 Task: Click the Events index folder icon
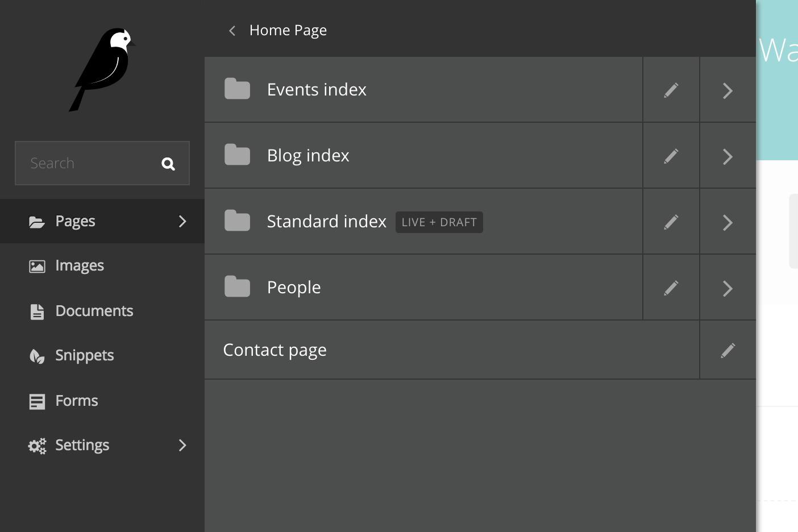pyautogui.click(x=237, y=89)
